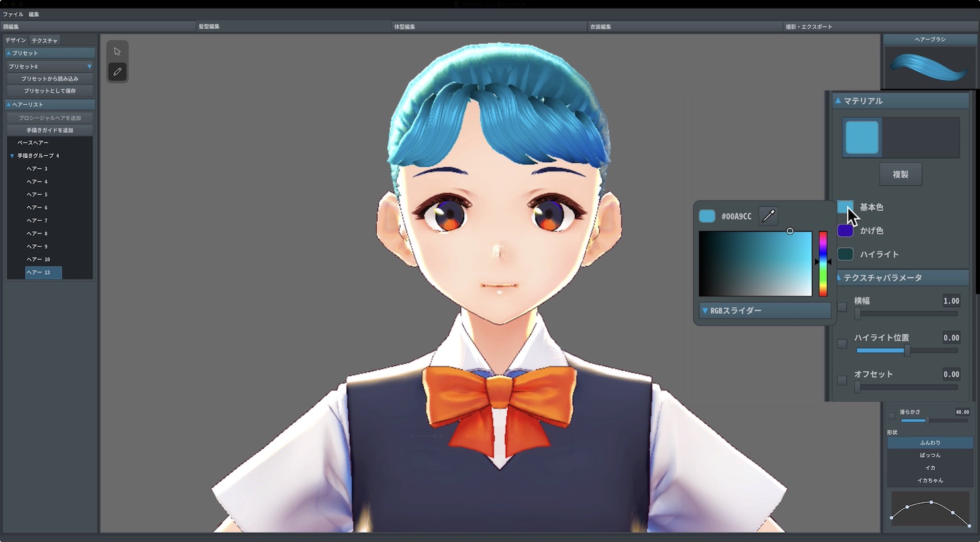The image size is (980, 542).
Task: Click the オフセット slider track
Action: [x=906, y=388]
